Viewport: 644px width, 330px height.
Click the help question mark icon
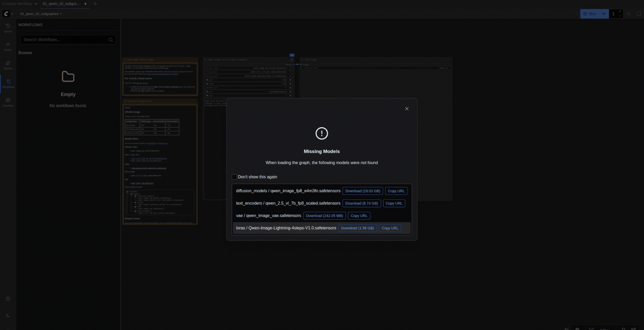[x=8, y=299]
